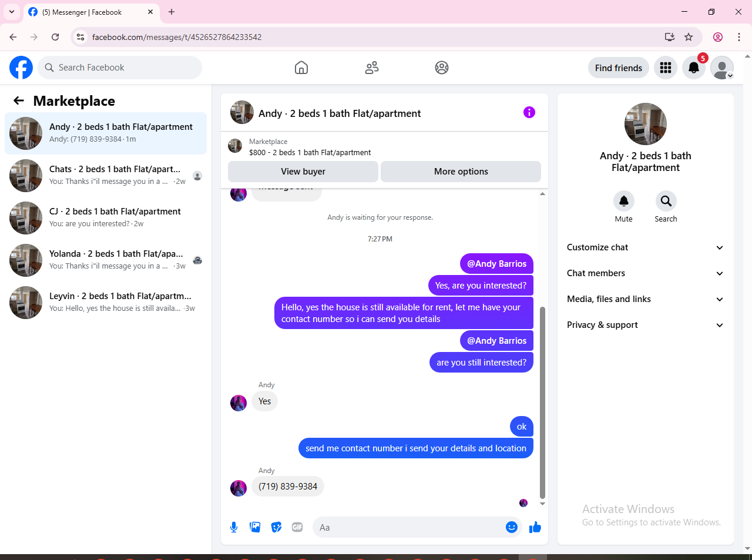This screenshot has width=752, height=560.
Task: Open the Home feed icon
Action: coord(301,68)
